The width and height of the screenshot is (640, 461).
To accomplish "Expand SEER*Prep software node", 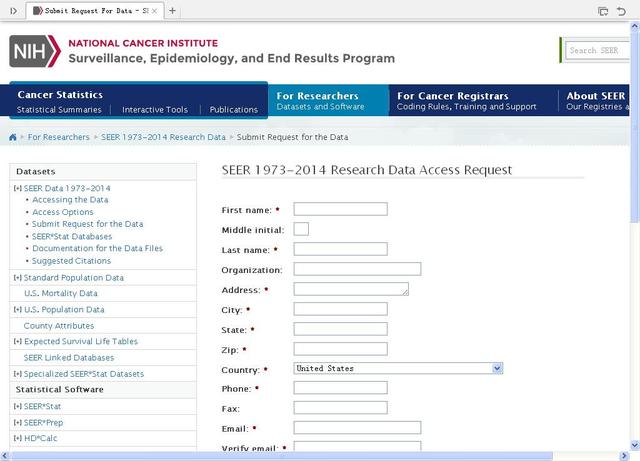I will 18,423.
